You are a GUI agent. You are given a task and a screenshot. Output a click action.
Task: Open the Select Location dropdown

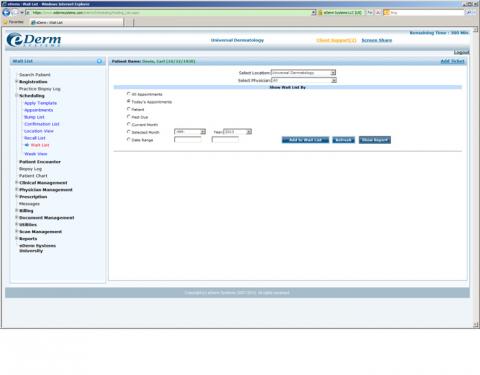coord(303,72)
